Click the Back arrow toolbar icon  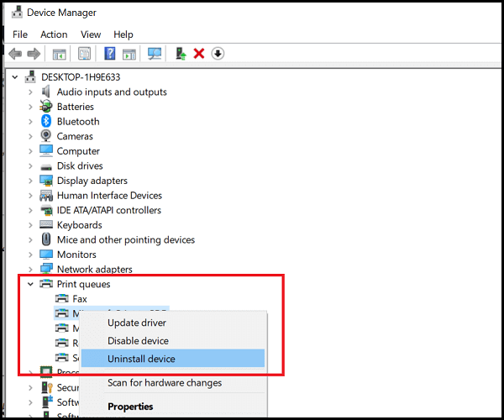15,54
